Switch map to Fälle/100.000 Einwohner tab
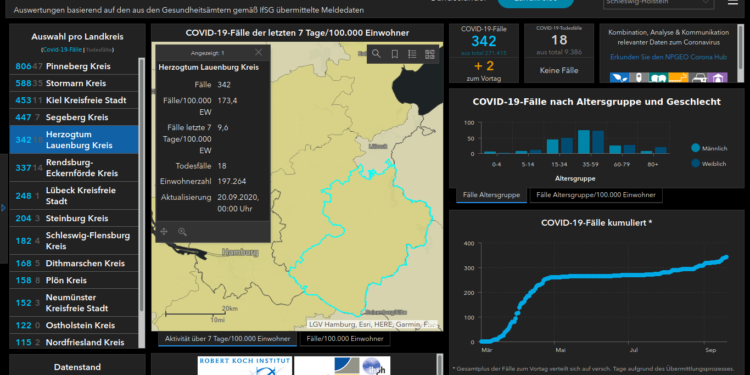 coord(345,339)
